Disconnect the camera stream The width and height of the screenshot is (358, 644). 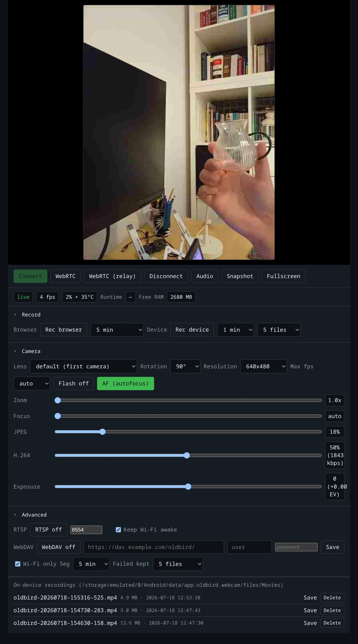click(x=166, y=276)
